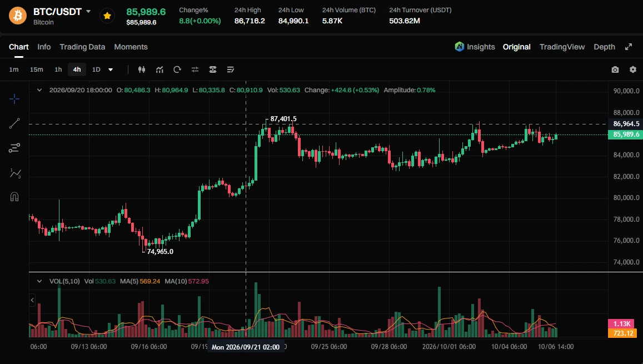Click the 74,965.0 low price label
This screenshot has width=643, height=364.
[x=160, y=251]
